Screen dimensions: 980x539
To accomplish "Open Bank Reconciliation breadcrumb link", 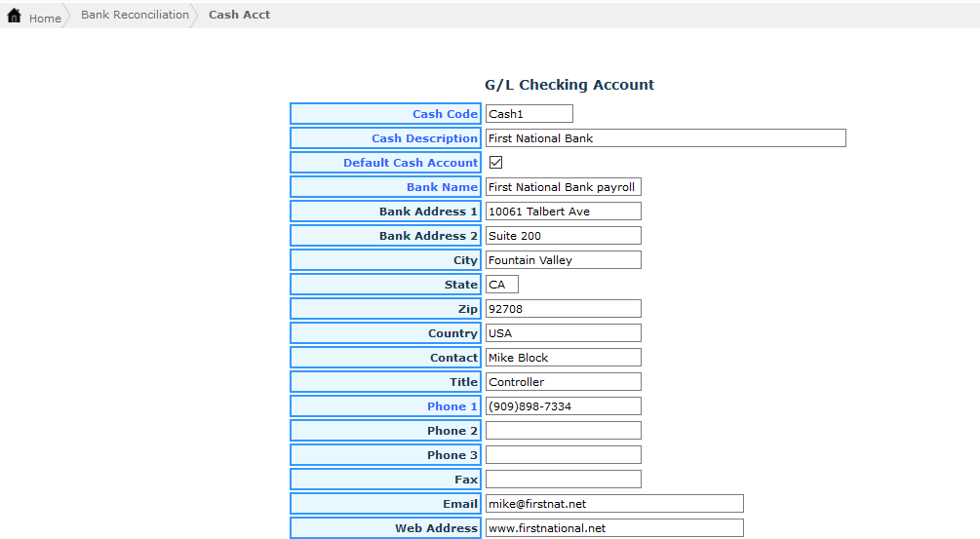I will tap(135, 16).
